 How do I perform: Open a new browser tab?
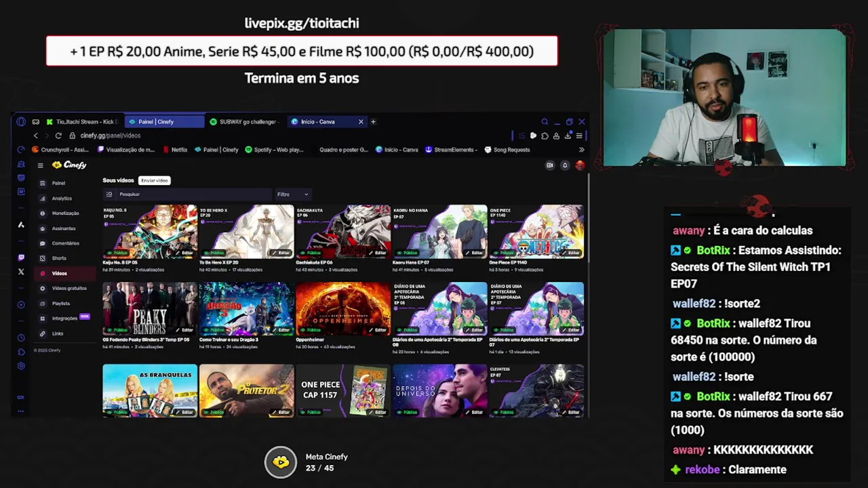(373, 122)
